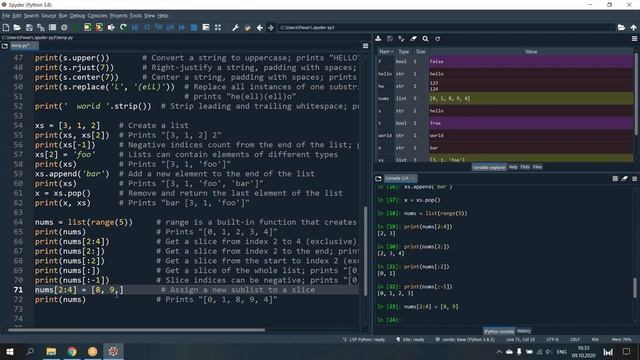Run the file with the green play button

coord(76,27)
